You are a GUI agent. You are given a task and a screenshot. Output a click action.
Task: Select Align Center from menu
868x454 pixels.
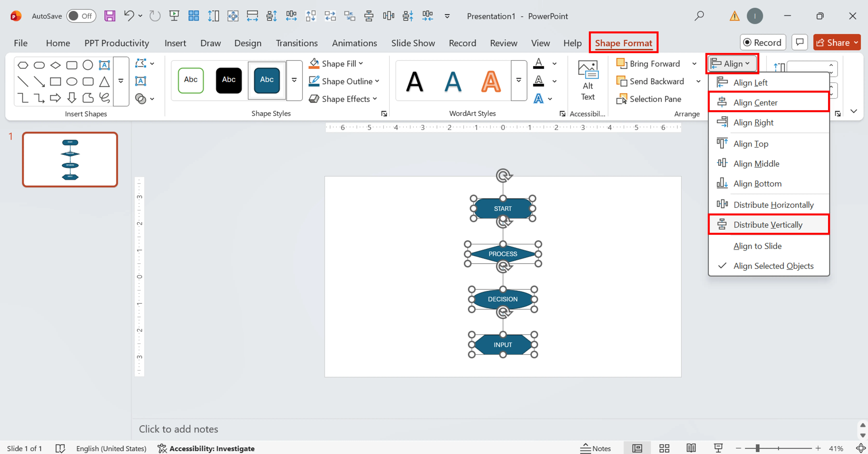[769, 102]
